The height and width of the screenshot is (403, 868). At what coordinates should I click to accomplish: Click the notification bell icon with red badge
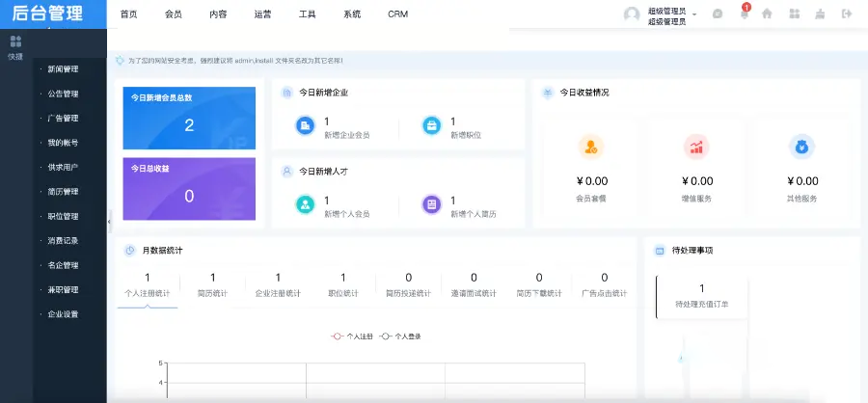[x=744, y=14]
